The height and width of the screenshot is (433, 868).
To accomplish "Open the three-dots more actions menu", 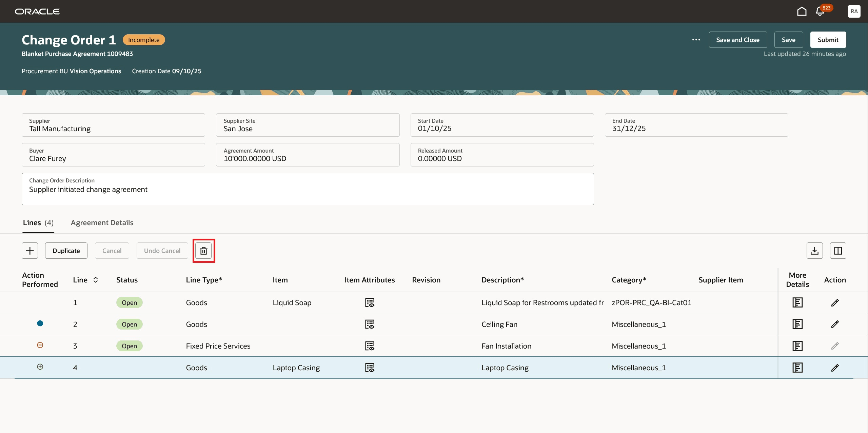I will coord(696,40).
